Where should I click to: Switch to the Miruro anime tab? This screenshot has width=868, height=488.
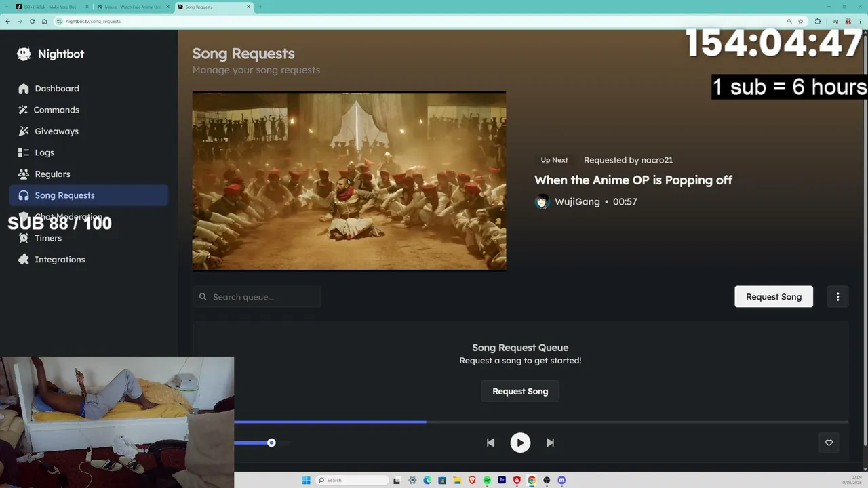[132, 7]
